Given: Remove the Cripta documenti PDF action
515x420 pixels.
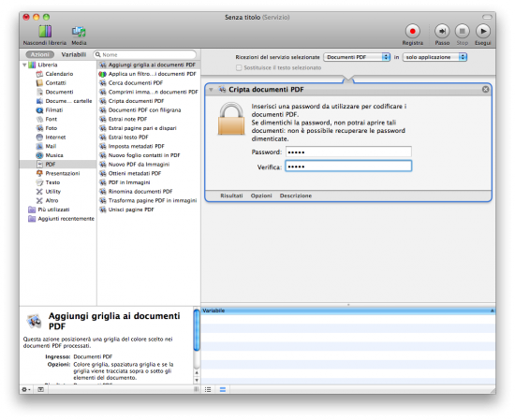Looking at the screenshot, I should [x=485, y=89].
